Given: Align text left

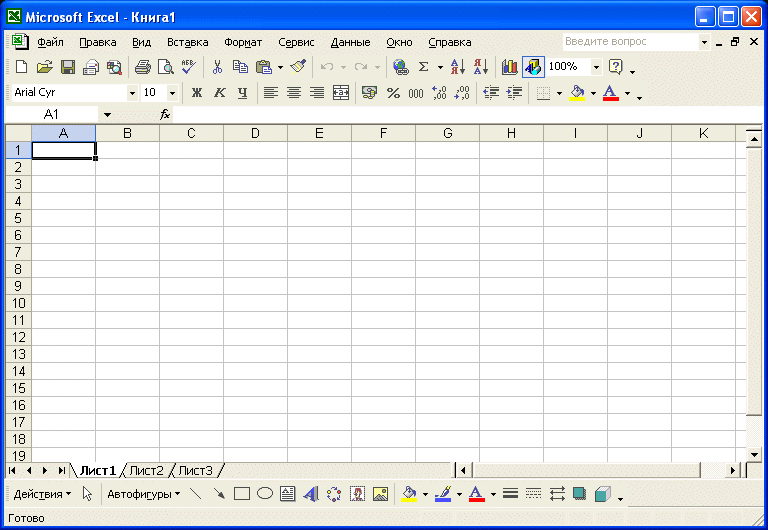Looking at the screenshot, I should 271,93.
